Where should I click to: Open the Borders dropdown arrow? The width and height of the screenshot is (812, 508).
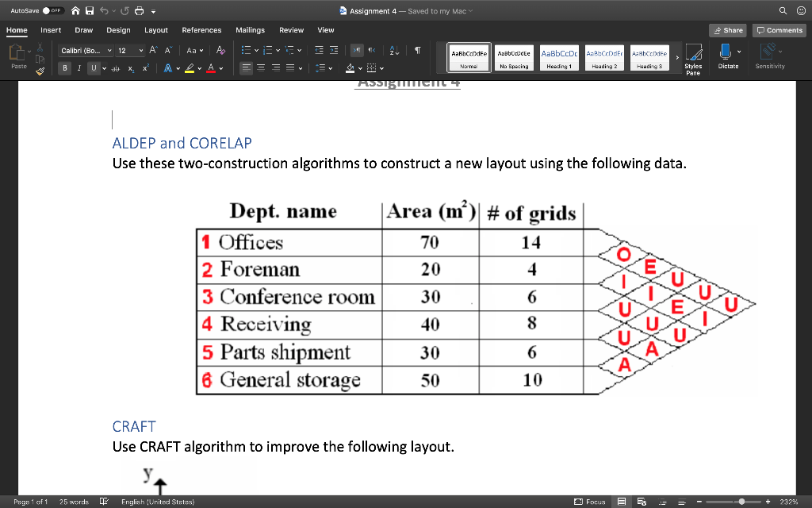tap(381, 68)
